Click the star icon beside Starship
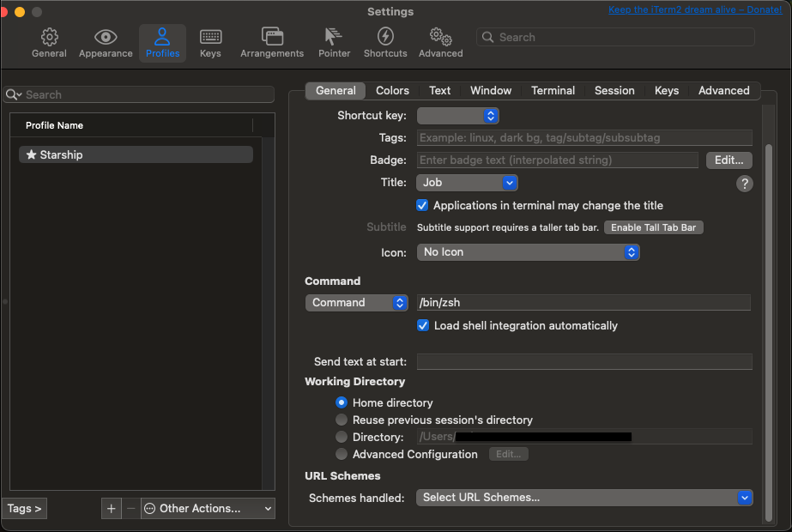This screenshot has height=532, width=792. (x=31, y=154)
